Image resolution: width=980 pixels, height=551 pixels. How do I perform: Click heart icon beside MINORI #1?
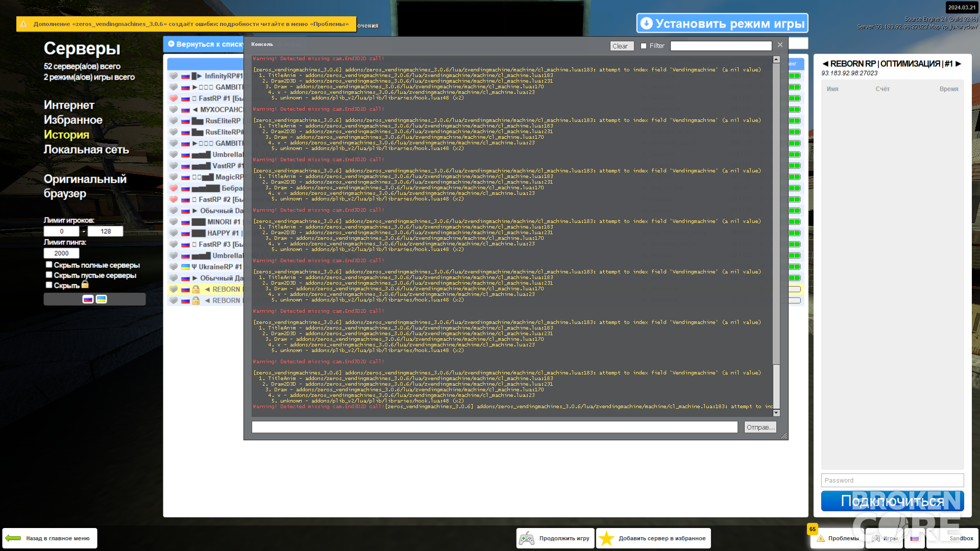[174, 222]
